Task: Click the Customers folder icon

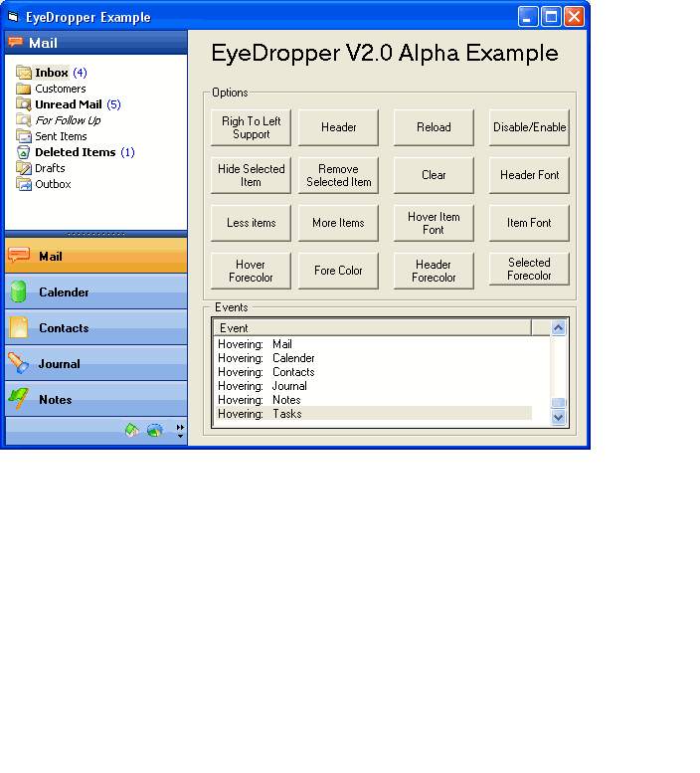Action: [x=23, y=89]
